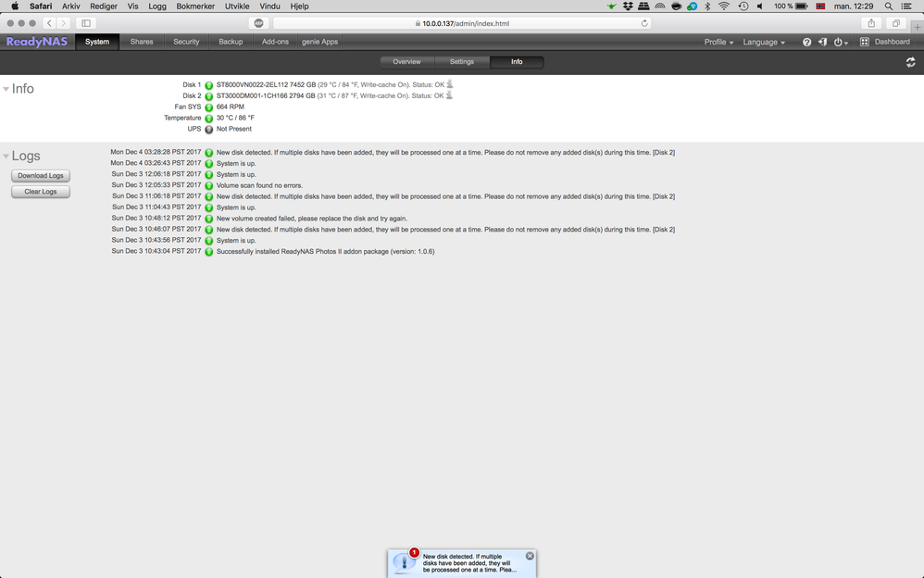Open Spotlight search
Viewport: 924px width, 578px height.
click(x=889, y=6)
